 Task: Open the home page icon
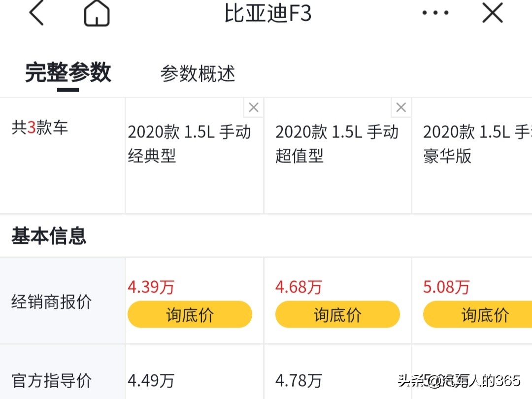(97, 13)
